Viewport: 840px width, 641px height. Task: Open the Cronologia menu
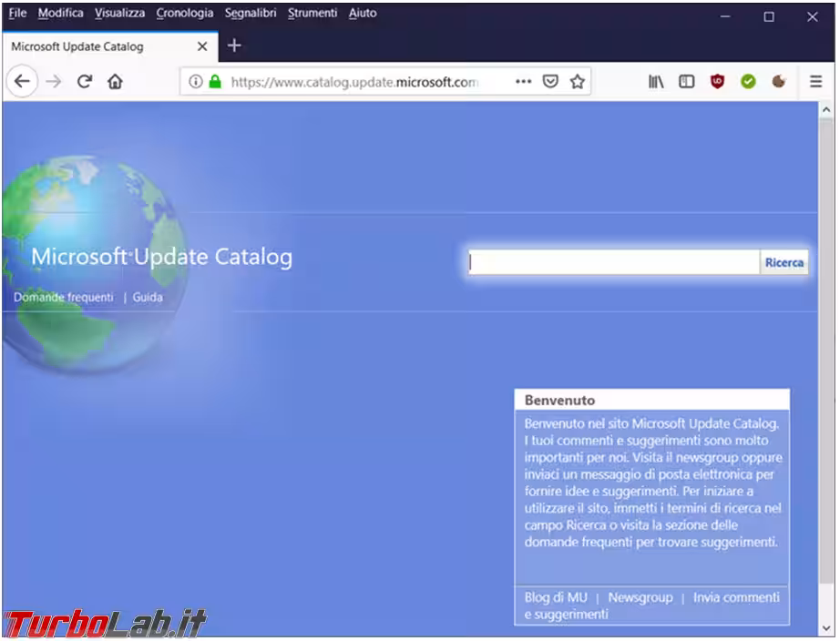tap(185, 14)
